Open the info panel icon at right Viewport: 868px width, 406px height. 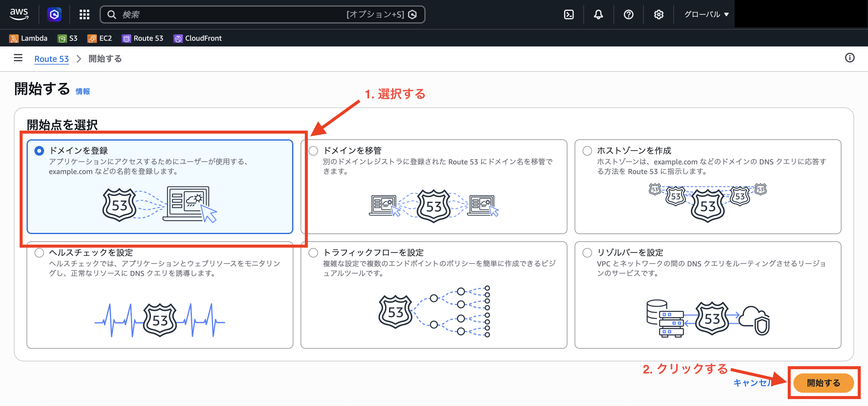[850, 58]
